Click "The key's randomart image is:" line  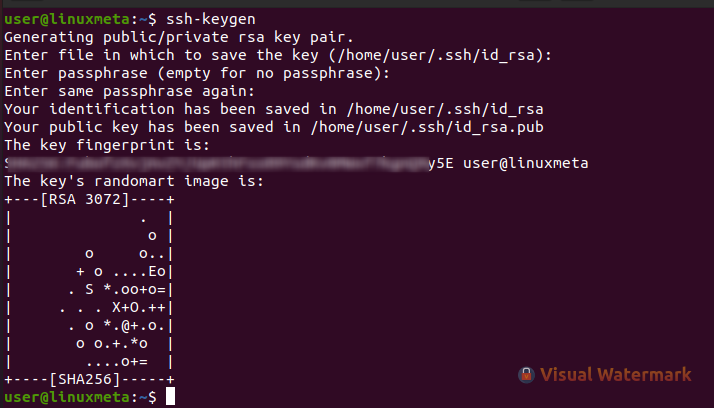pyautogui.click(x=135, y=181)
